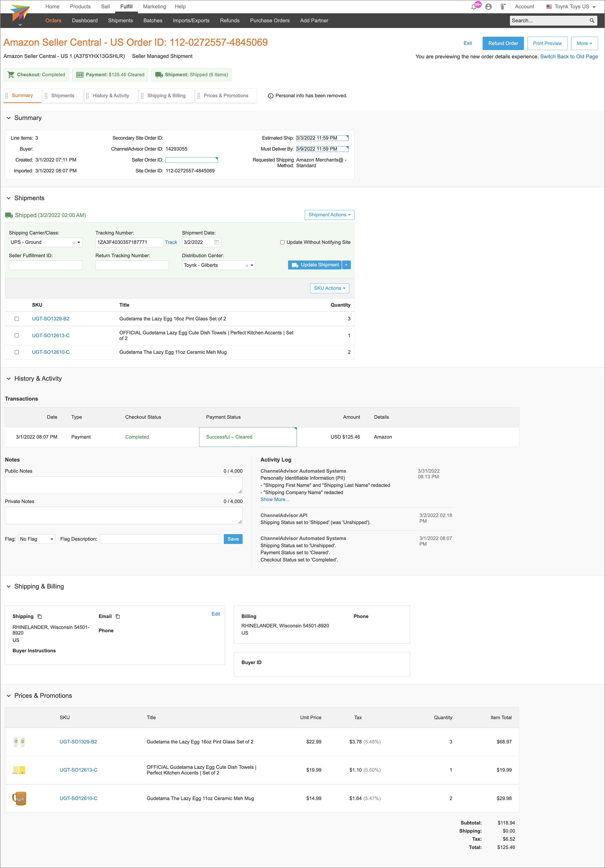
Task: Click the Gudetama Meh Mug thumbnail
Action: coord(19,798)
